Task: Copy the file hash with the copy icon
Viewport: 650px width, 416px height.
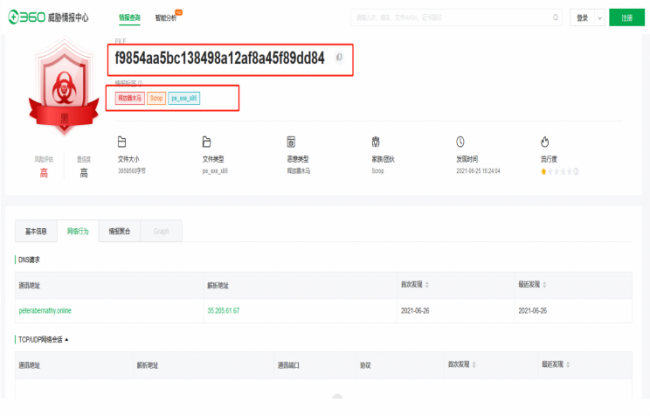Action: click(339, 58)
